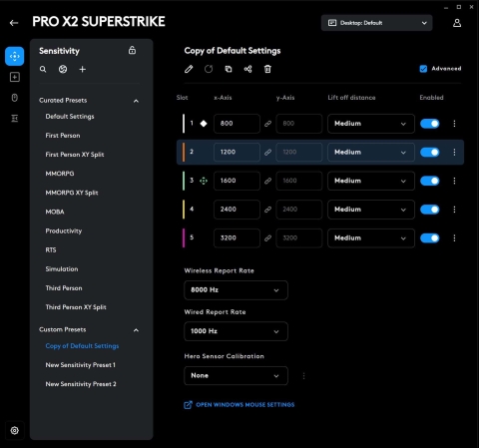This screenshot has width=479, height=448.
Task: Open lift off distance dropdown for slot 3
Action: click(x=371, y=181)
